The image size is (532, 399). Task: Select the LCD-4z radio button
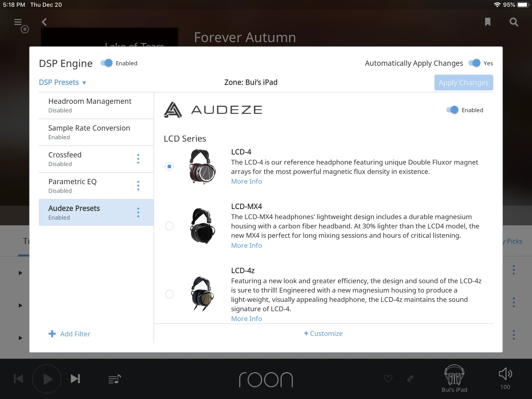point(169,294)
